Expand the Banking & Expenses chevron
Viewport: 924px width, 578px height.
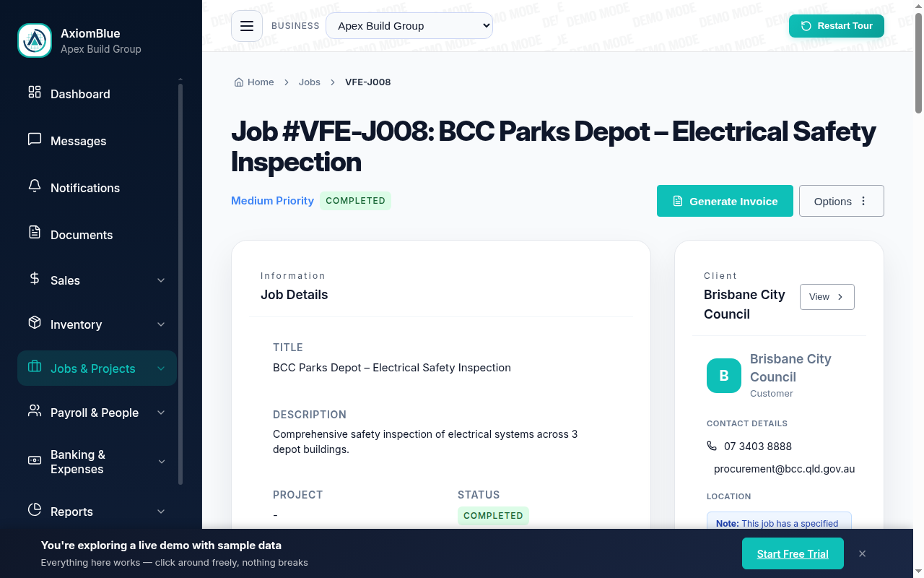pyautogui.click(x=161, y=462)
